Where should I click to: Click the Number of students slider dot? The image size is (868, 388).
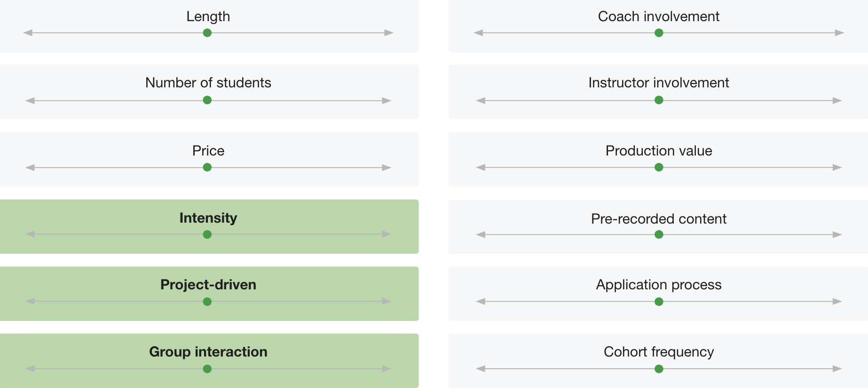click(207, 100)
